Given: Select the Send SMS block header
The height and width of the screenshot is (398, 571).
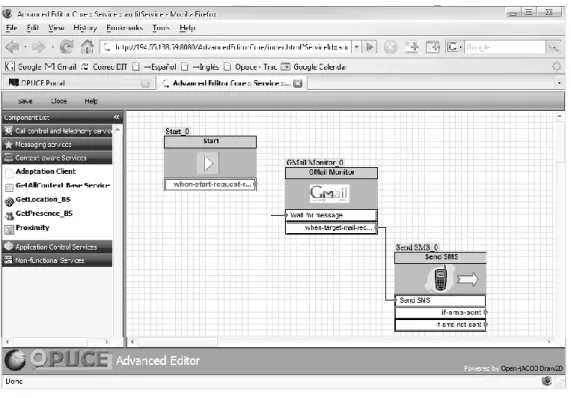Looking at the screenshot, I should coord(441,257).
